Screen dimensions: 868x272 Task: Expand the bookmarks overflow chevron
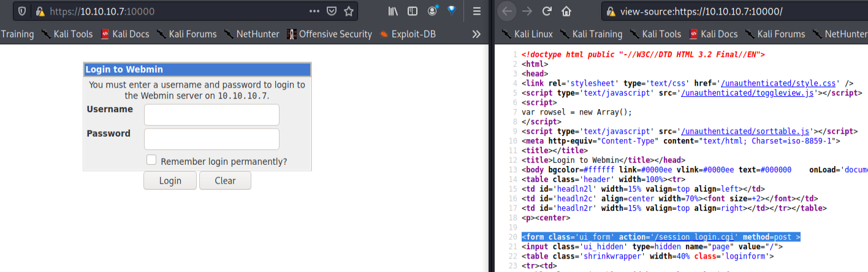point(476,34)
